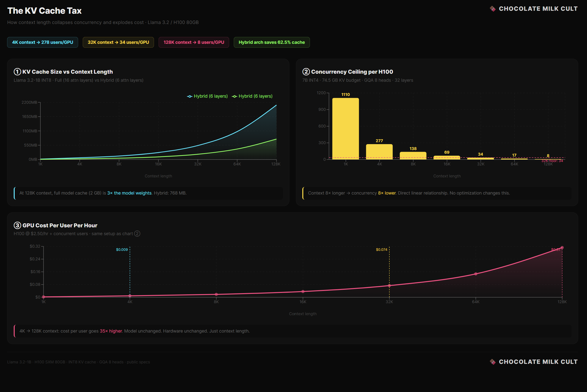
Task: Select the '32K context → 34 users/GPU' badge
Action: coord(118,42)
